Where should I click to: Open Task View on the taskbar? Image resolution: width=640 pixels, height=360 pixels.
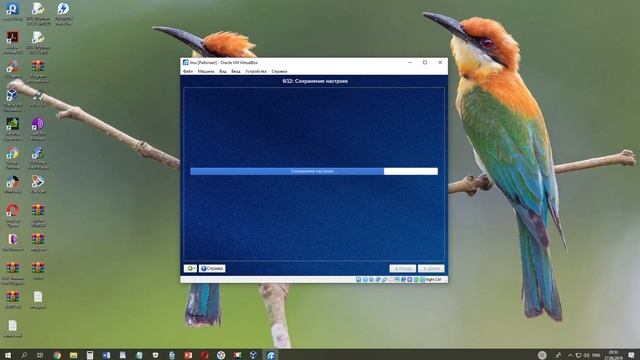pos(40,355)
